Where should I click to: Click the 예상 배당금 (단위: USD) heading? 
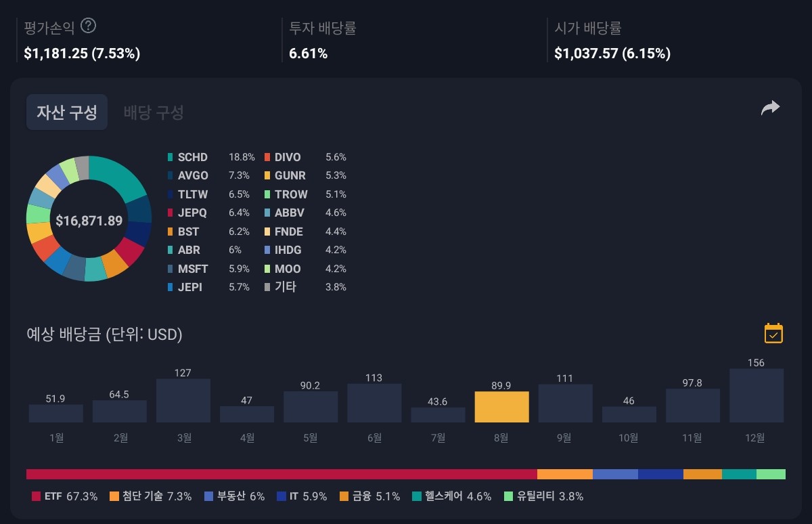click(104, 334)
